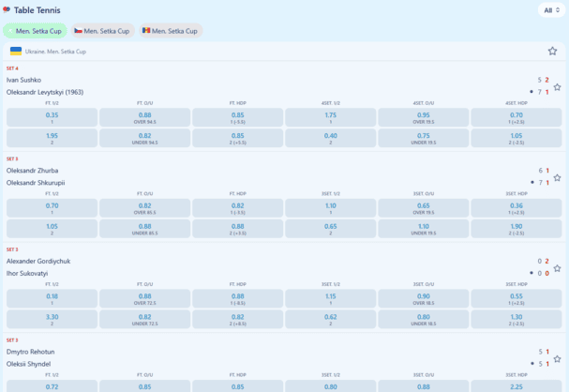569x392 pixels.
Task: Choose 3SET HDP 2 (-2.5) odds 1.90
Action: [x=517, y=228]
